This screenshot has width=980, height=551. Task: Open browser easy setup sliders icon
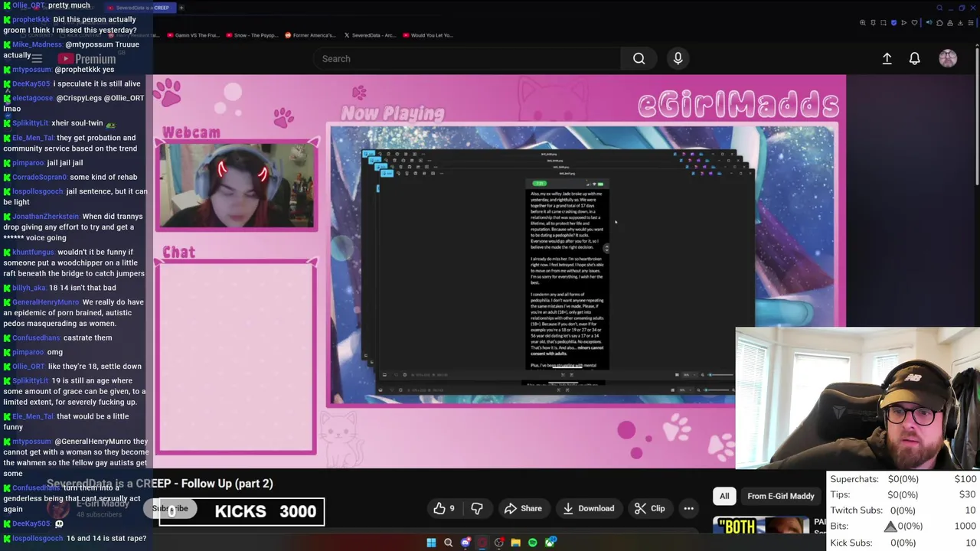pyautogui.click(x=971, y=23)
